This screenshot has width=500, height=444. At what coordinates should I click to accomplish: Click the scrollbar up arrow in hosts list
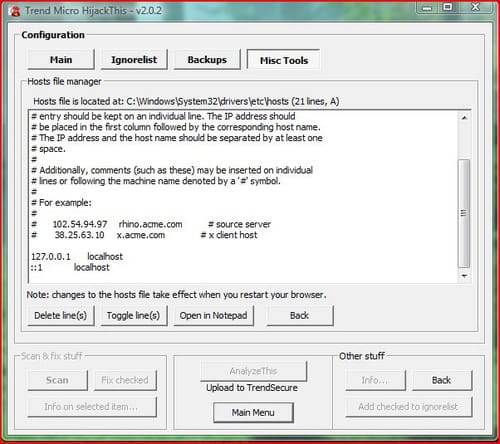click(464, 118)
